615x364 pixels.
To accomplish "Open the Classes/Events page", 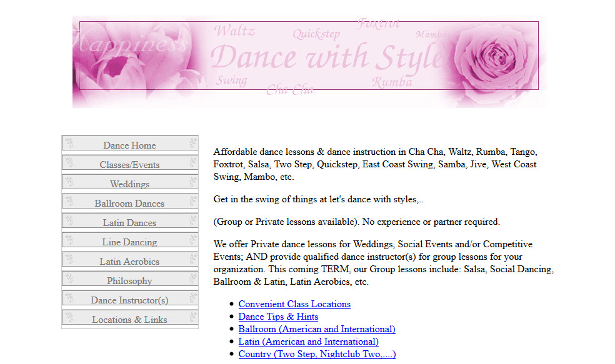I will pos(129,164).
